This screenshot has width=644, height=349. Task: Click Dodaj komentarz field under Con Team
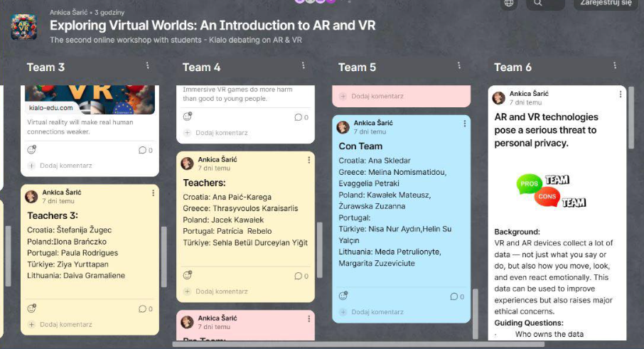coord(378,312)
